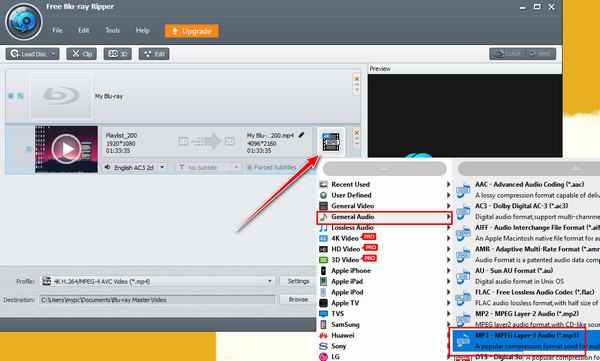
Task: Select the Lossless Audio category
Action: pyautogui.click(x=385, y=227)
